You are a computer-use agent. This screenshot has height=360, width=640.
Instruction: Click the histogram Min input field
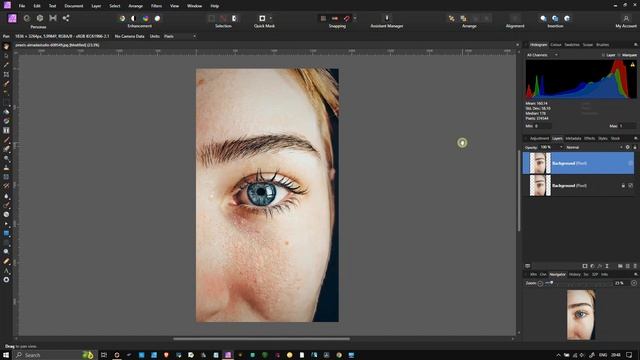[543, 126]
